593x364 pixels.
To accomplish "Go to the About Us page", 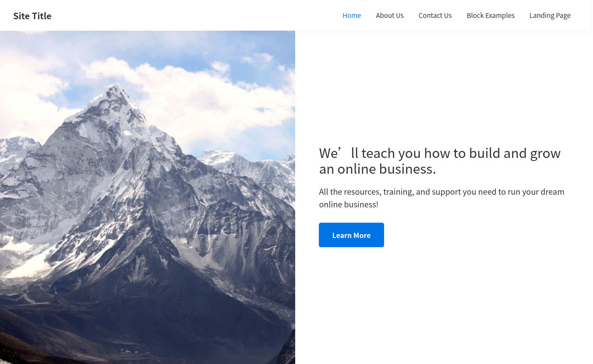I will (389, 15).
